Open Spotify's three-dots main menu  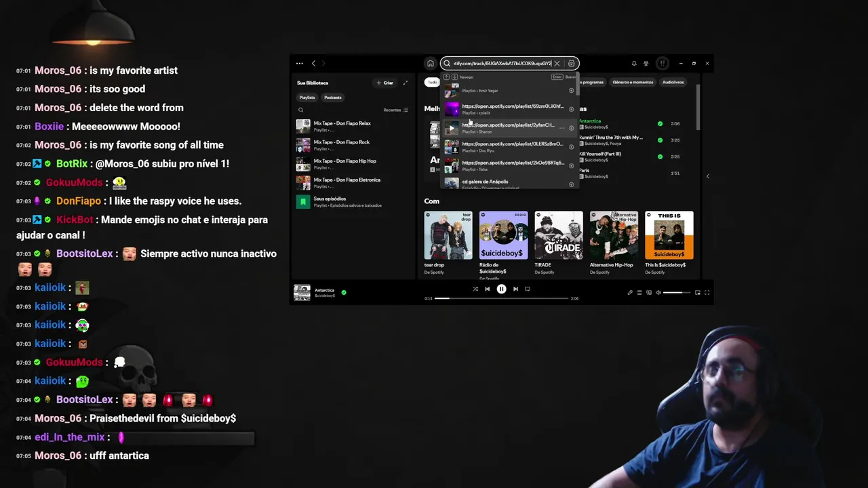tap(299, 63)
